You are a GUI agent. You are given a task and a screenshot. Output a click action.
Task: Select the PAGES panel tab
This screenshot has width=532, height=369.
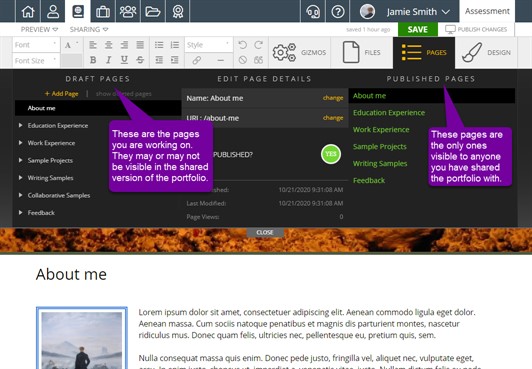[424, 53]
